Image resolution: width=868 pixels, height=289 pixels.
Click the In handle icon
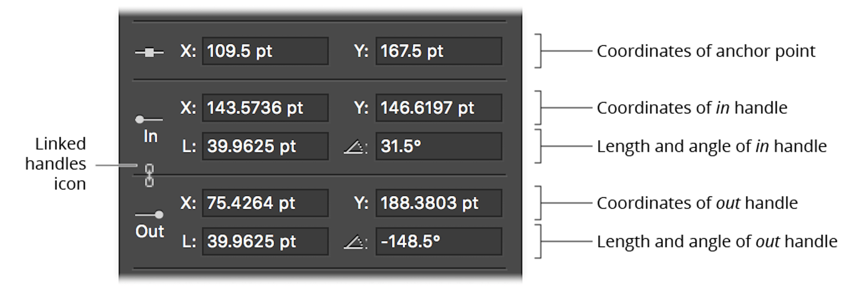(x=149, y=120)
